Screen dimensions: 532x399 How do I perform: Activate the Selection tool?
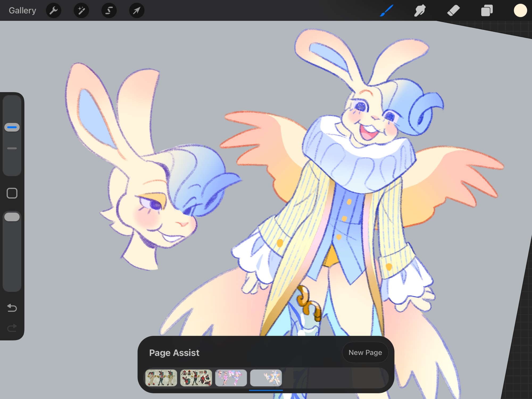(109, 11)
